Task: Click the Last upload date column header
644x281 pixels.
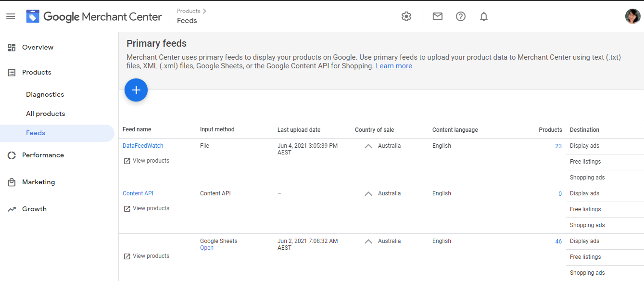Action: [x=299, y=130]
